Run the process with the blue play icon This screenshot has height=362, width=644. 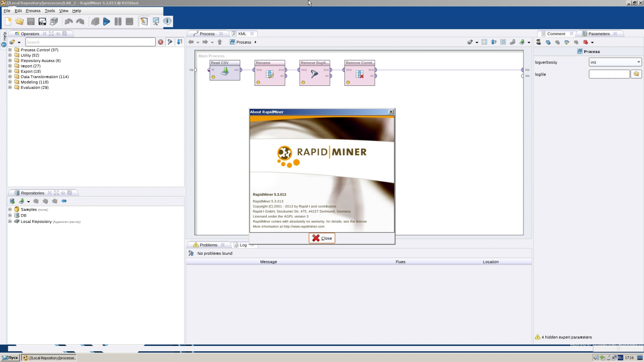click(107, 21)
